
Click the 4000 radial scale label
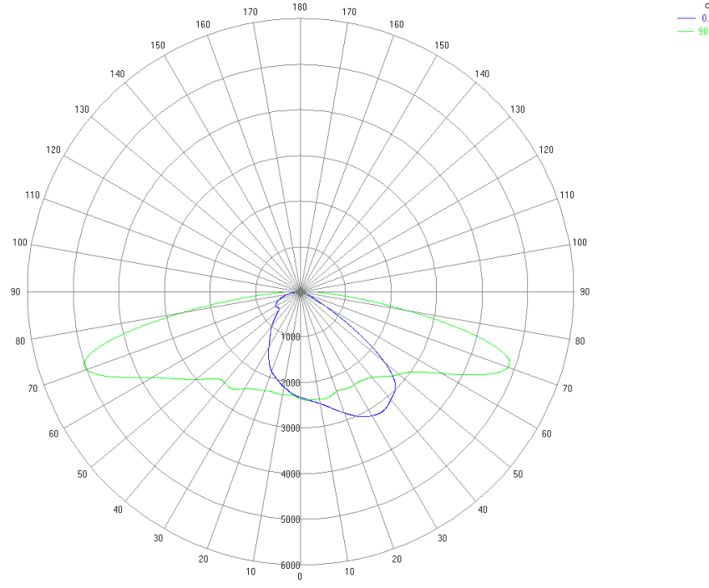[291, 474]
